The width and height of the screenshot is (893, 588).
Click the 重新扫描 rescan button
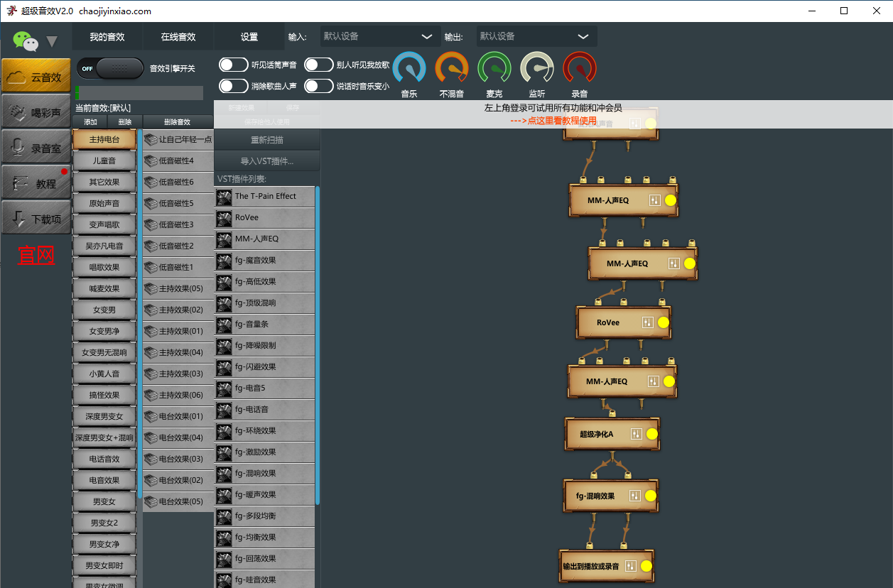pyautogui.click(x=266, y=139)
